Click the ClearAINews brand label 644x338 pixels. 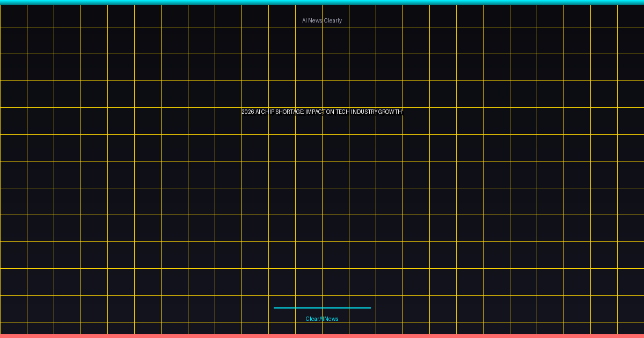pos(322,319)
